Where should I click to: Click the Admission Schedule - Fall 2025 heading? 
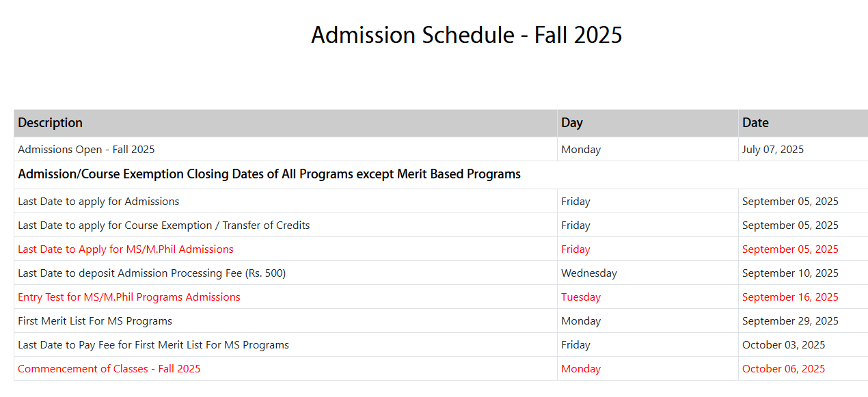(467, 35)
